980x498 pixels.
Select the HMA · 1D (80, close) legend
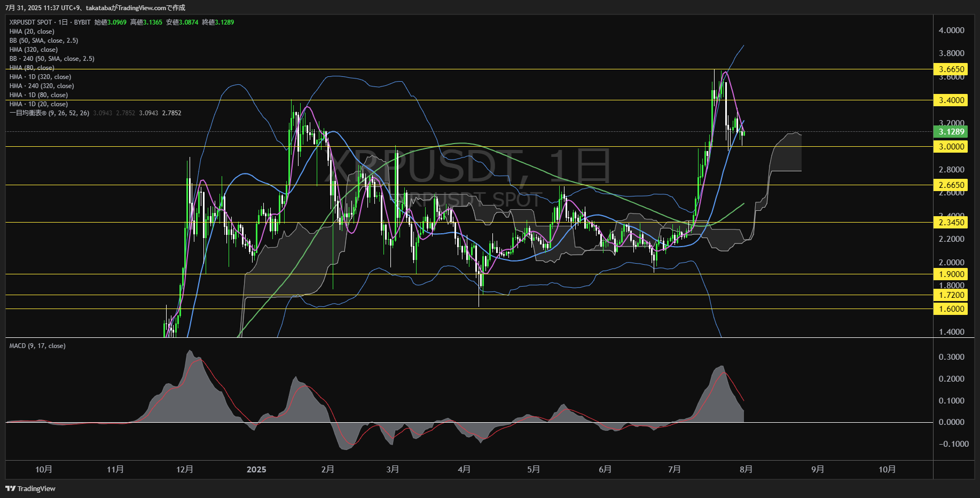tap(38, 95)
